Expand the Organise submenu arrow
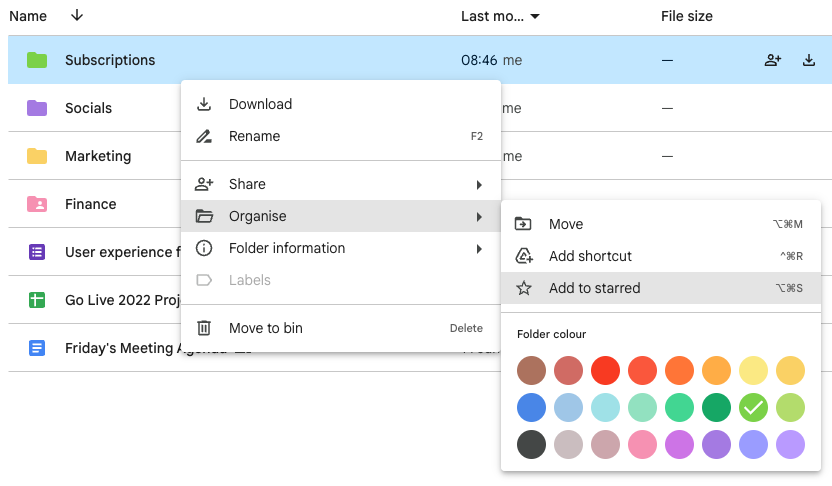This screenshot has width=832, height=486. [x=479, y=216]
